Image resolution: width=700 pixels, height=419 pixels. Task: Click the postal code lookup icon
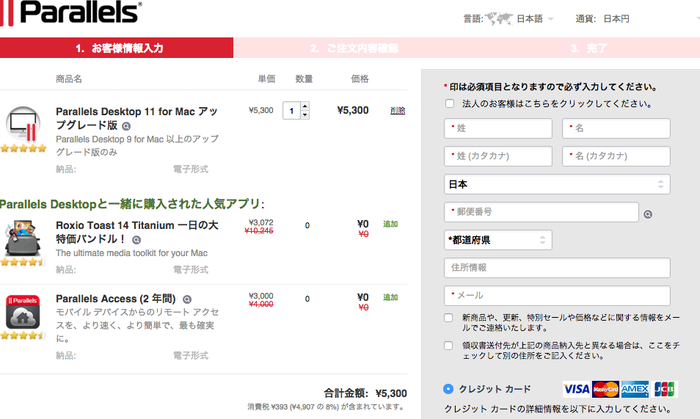click(648, 214)
